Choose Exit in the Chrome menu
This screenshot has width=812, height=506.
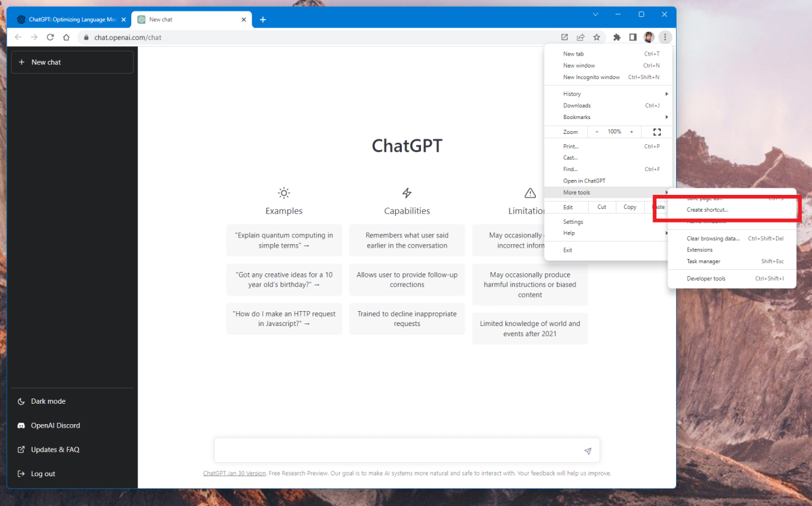coord(608,250)
